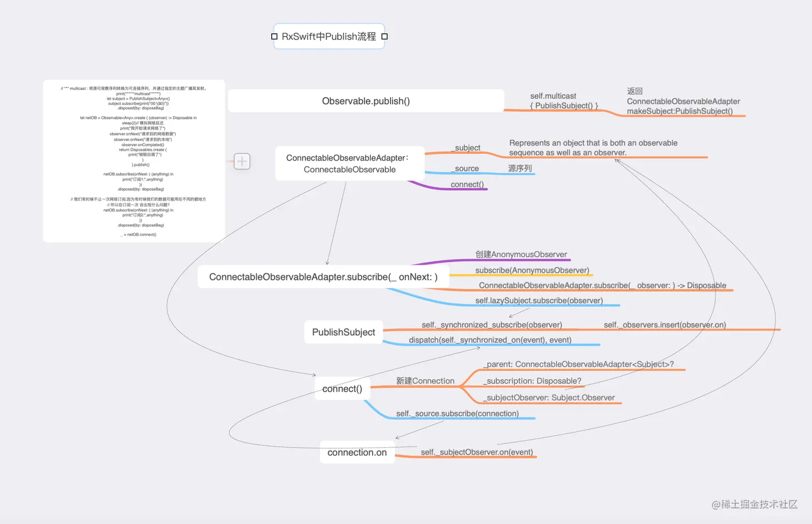Select the connection.on node
Screen dimensions: 812x524
pos(357,453)
